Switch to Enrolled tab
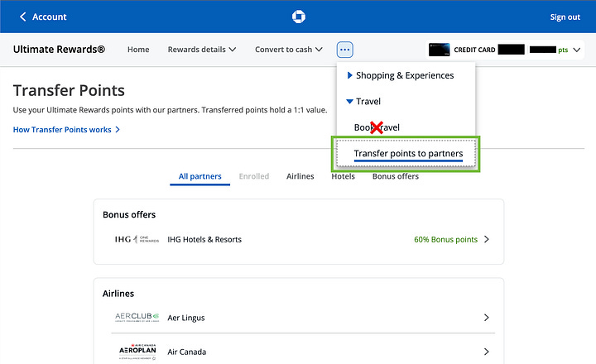Image resolution: width=596 pixels, height=364 pixels. (254, 176)
